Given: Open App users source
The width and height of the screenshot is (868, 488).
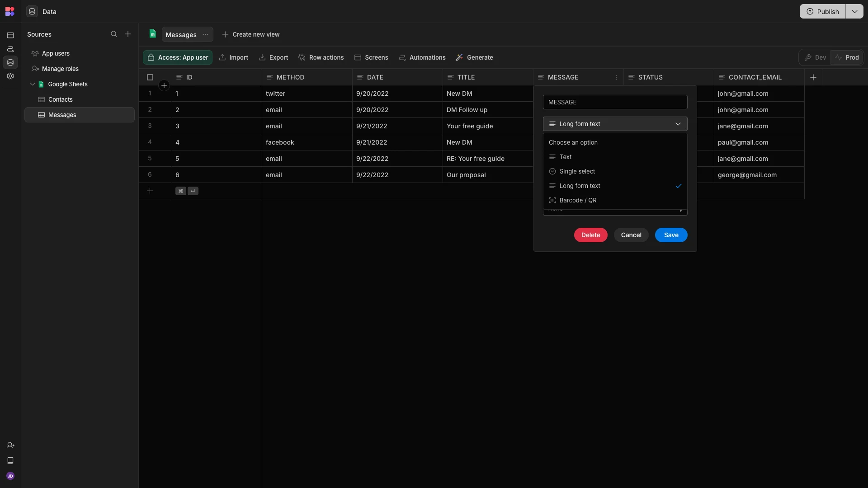Looking at the screenshot, I should 80,53.
